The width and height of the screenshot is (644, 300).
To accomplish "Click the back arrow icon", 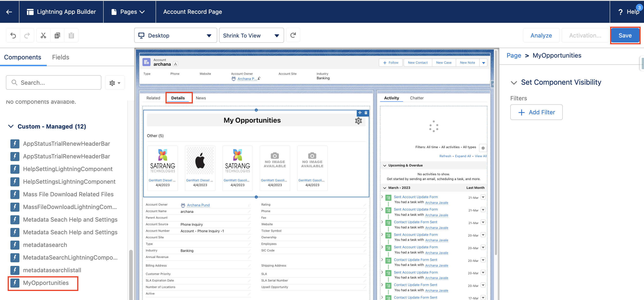I will (x=9, y=12).
